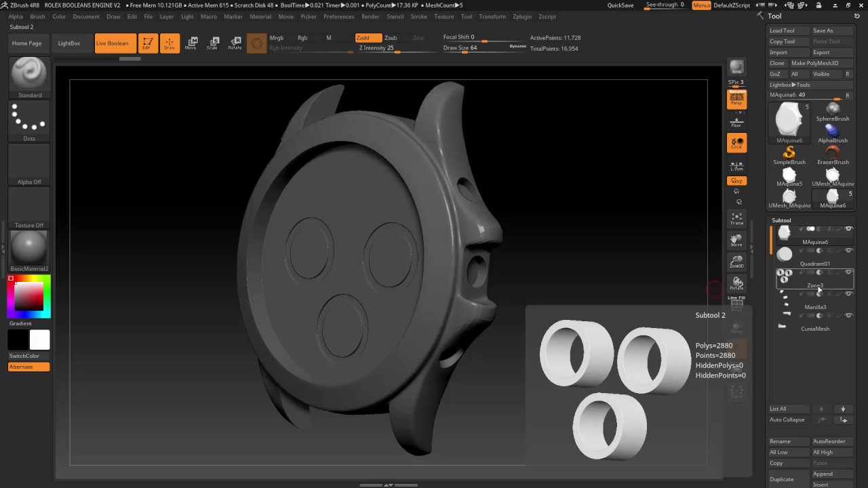Select the AlphaBrush tool
Viewport: 868px width, 488px height.
pos(833,134)
